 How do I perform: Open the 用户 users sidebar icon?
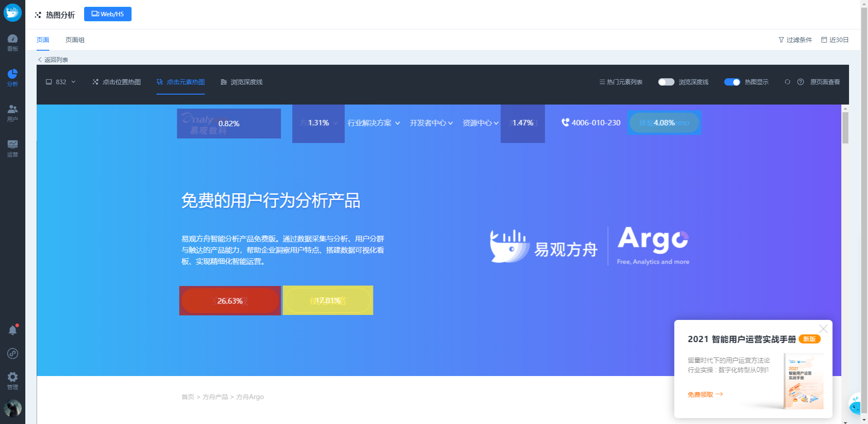(13, 113)
